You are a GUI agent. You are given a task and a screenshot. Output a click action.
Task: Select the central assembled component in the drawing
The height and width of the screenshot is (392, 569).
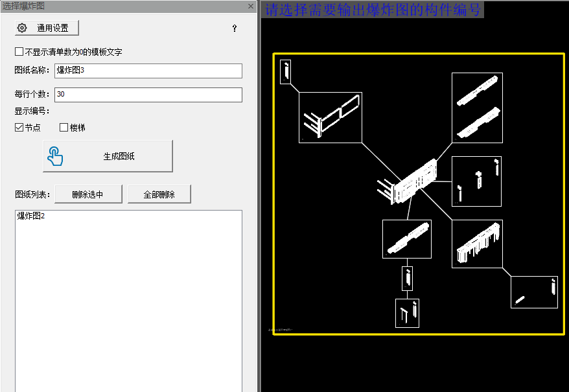(x=408, y=181)
